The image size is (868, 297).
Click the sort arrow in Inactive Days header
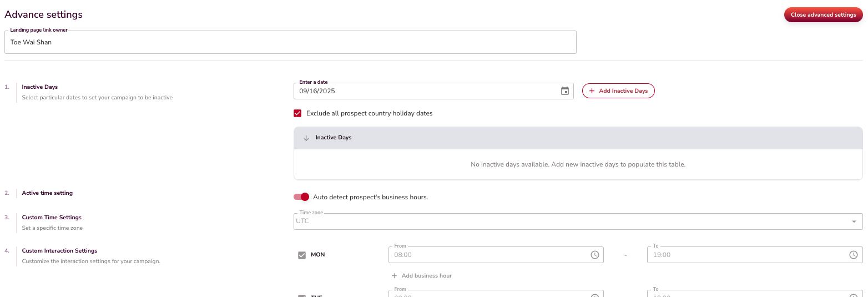[x=306, y=138]
